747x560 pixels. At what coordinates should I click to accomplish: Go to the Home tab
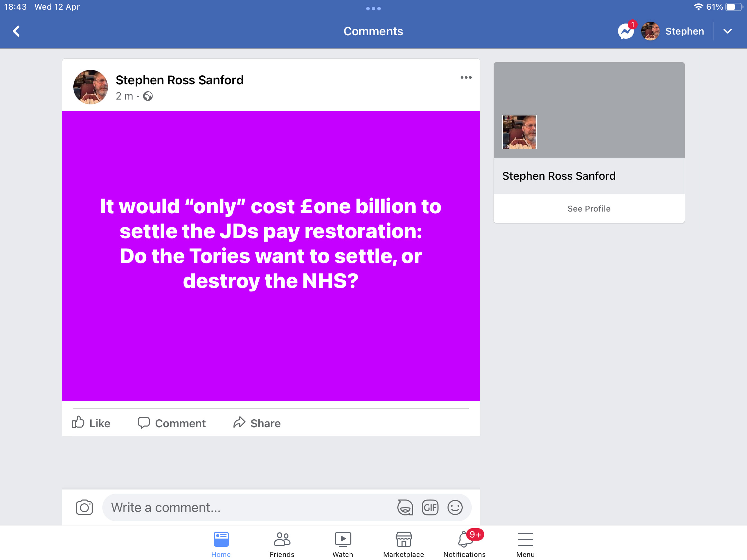coord(221,544)
